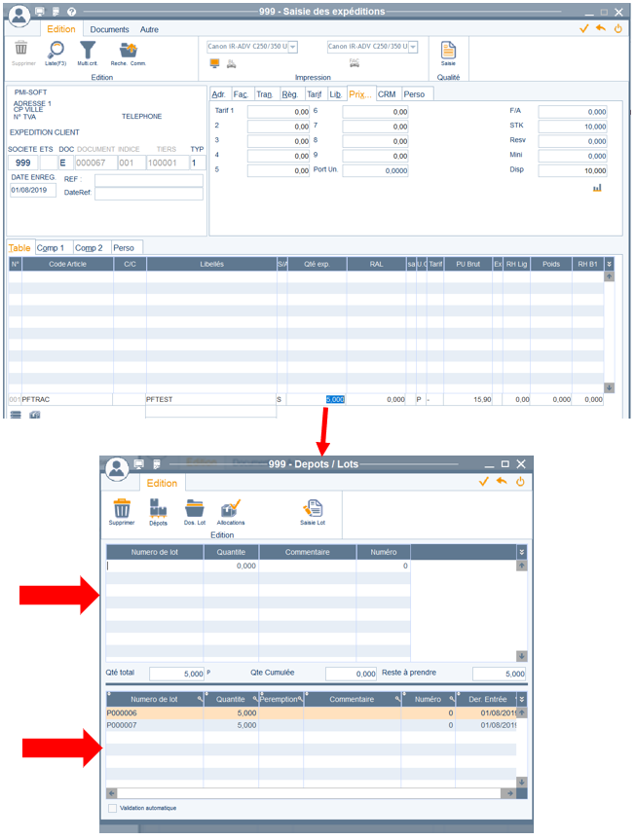The width and height of the screenshot is (635, 840).
Task: Click scroll-left arrow in lower lot table
Action: (111, 793)
